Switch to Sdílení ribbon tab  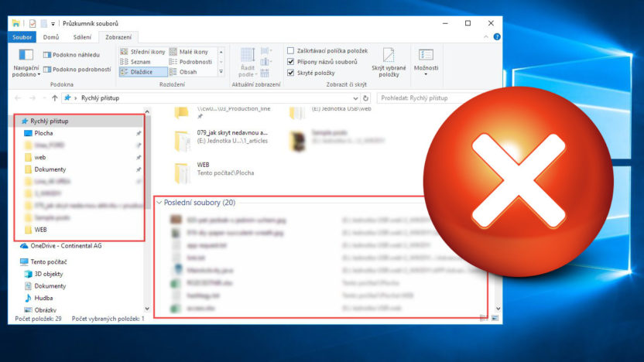[x=82, y=37]
